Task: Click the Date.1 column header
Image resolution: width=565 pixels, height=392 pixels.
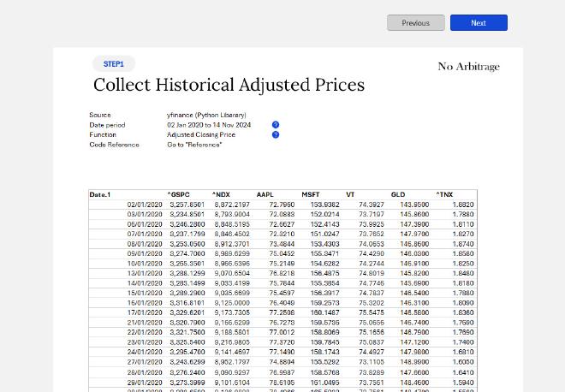Action: 100,195
